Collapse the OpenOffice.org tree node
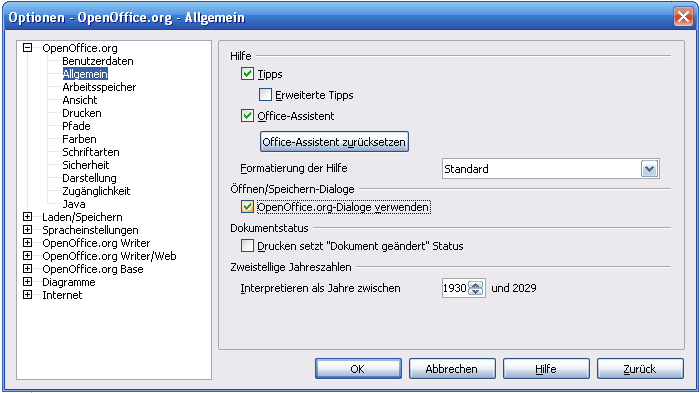Screen dimensions: 700x393 (28, 47)
